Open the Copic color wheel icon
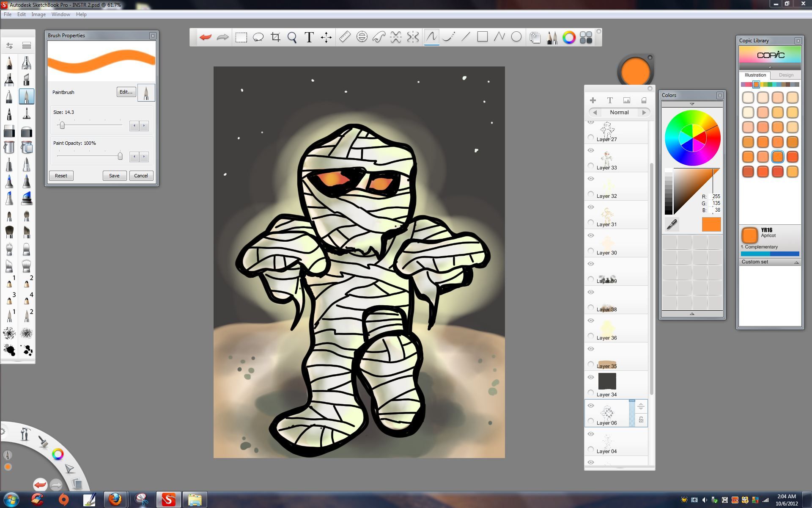The width and height of the screenshot is (812, 508). click(x=569, y=37)
